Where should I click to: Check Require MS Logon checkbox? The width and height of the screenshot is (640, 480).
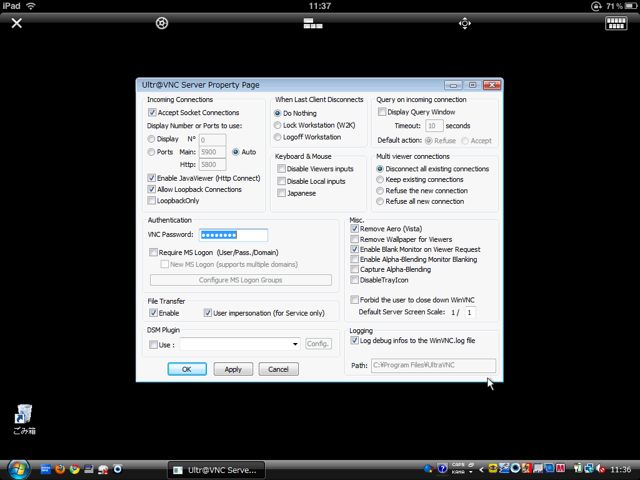[153, 252]
